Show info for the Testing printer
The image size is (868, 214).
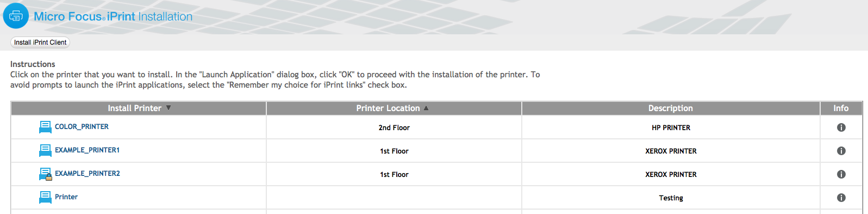[841, 198]
